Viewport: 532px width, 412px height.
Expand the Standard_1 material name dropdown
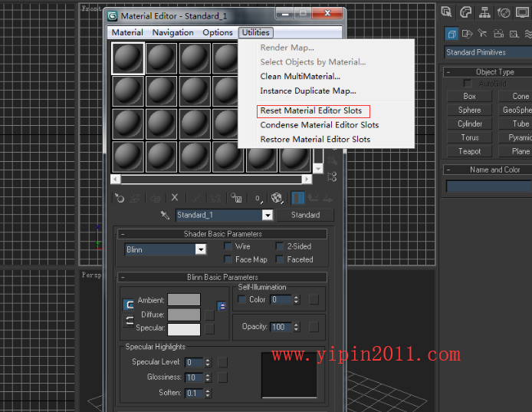pyautogui.click(x=267, y=216)
